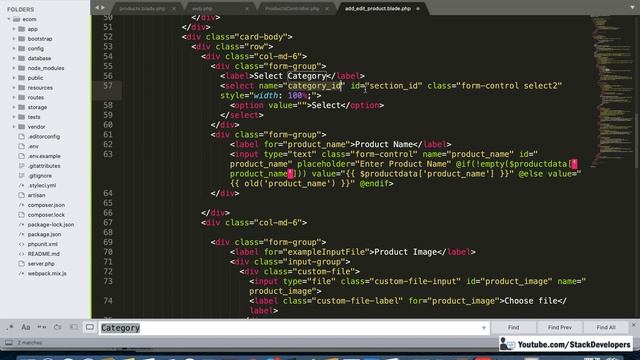Open the .gitattributes file
Image resolution: width=640 pixels, height=360 pixels.
click(44, 166)
